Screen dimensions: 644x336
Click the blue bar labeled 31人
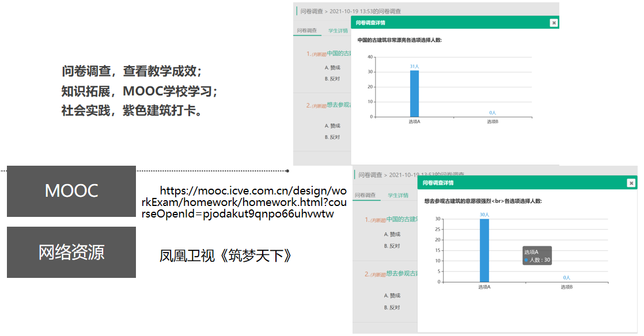pyautogui.click(x=414, y=93)
